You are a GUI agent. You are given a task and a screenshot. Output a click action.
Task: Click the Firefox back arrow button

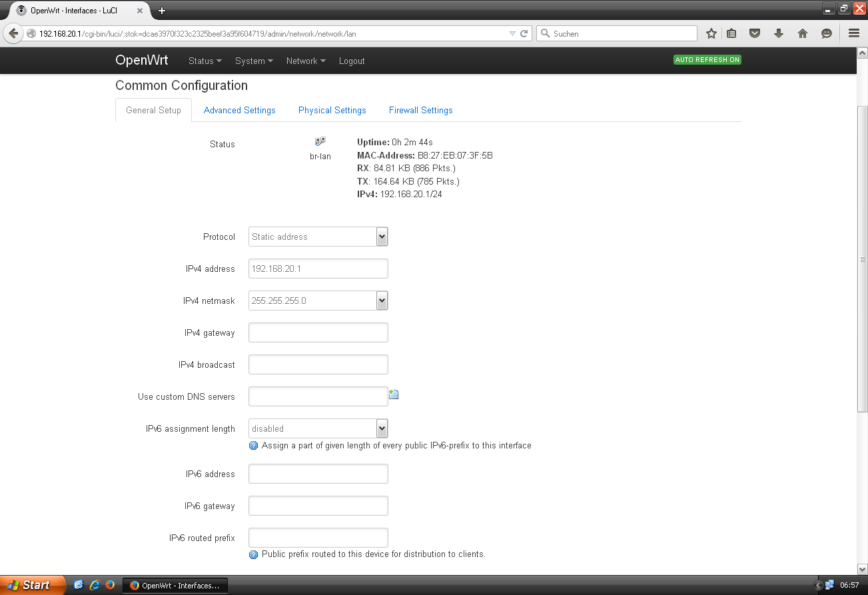tap(13, 33)
